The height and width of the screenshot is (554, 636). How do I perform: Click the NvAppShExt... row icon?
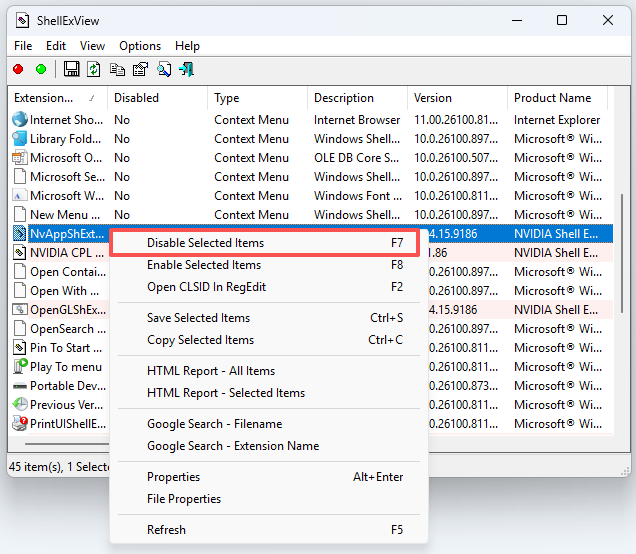tap(19, 234)
